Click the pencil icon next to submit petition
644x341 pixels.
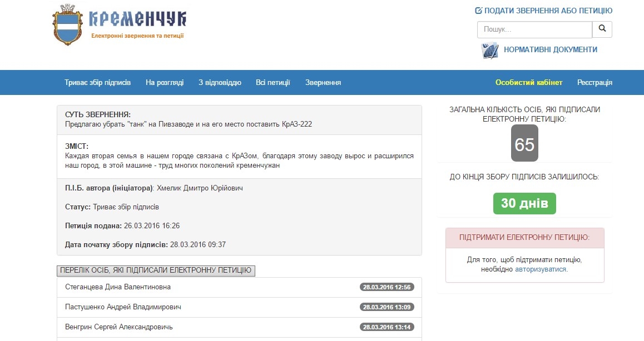pyautogui.click(x=478, y=11)
